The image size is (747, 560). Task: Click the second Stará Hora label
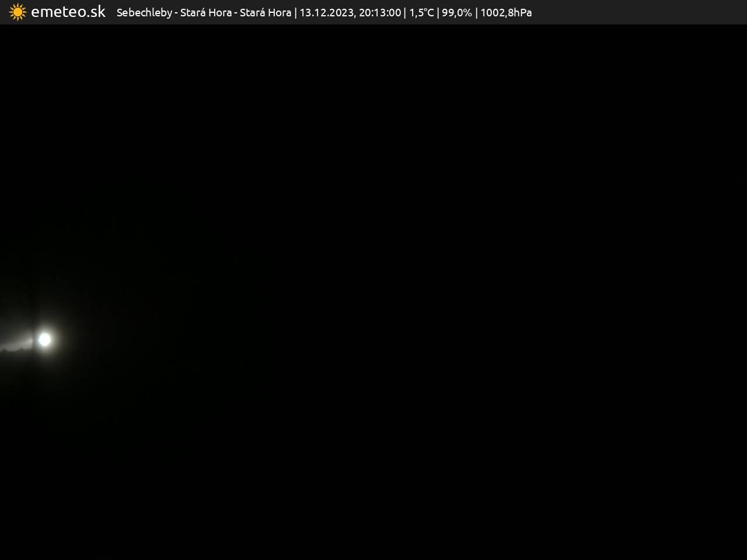266,13
